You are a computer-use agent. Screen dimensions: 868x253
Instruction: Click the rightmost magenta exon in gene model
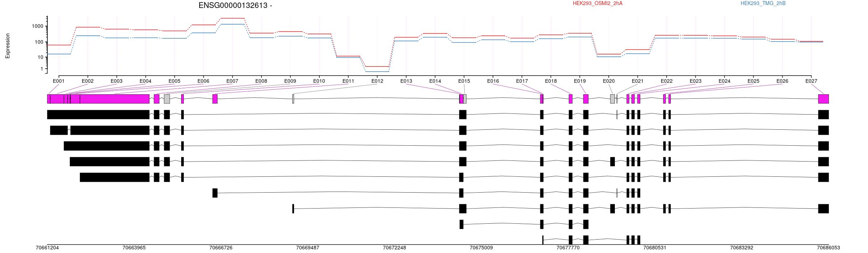click(x=824, y=99)
